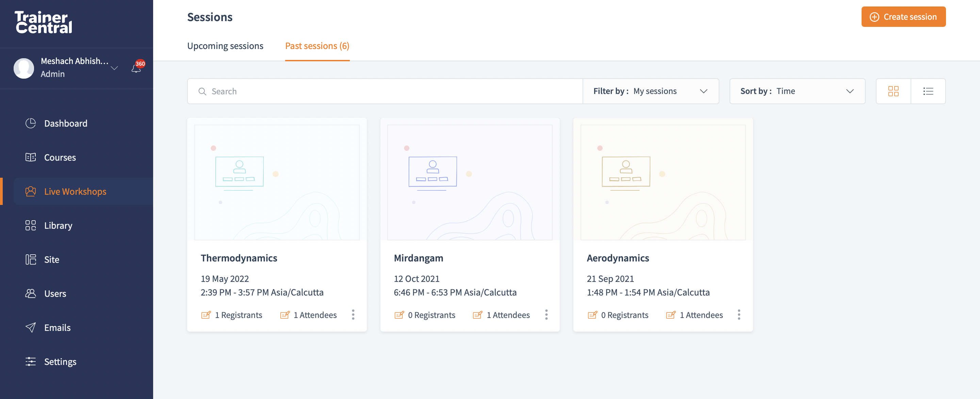Click the Settings sliders icon
This screenshot has height=399, width=980.
(30, 361)
